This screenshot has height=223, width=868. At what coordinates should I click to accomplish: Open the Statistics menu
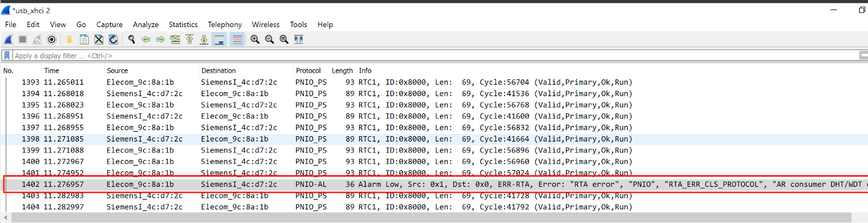[183, 24]
